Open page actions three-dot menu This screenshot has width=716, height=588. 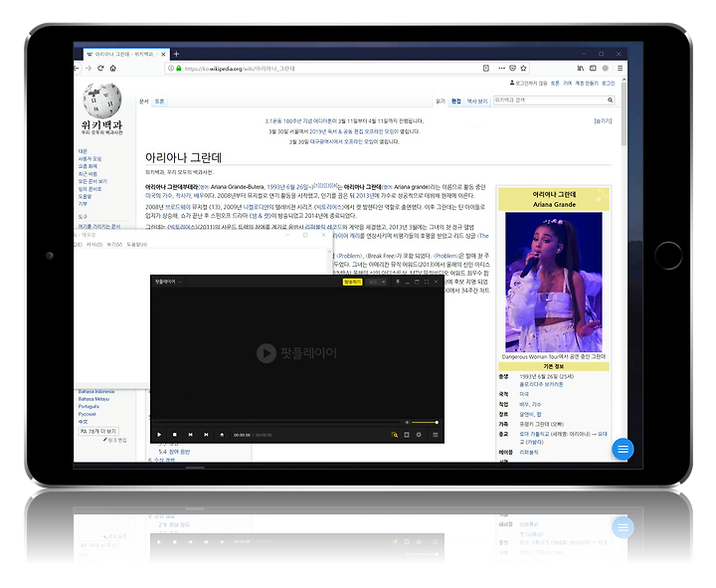point(501,68)
